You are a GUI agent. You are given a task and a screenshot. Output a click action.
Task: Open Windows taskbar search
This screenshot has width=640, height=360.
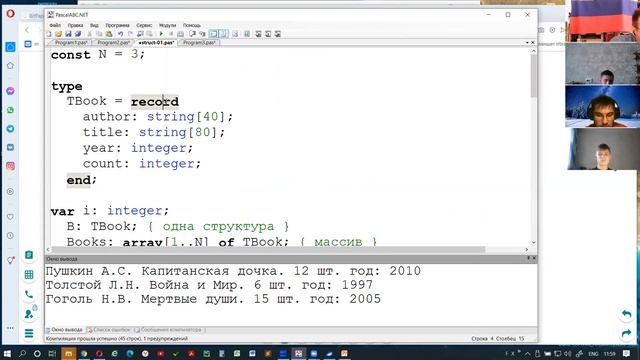tap(22, 353)
